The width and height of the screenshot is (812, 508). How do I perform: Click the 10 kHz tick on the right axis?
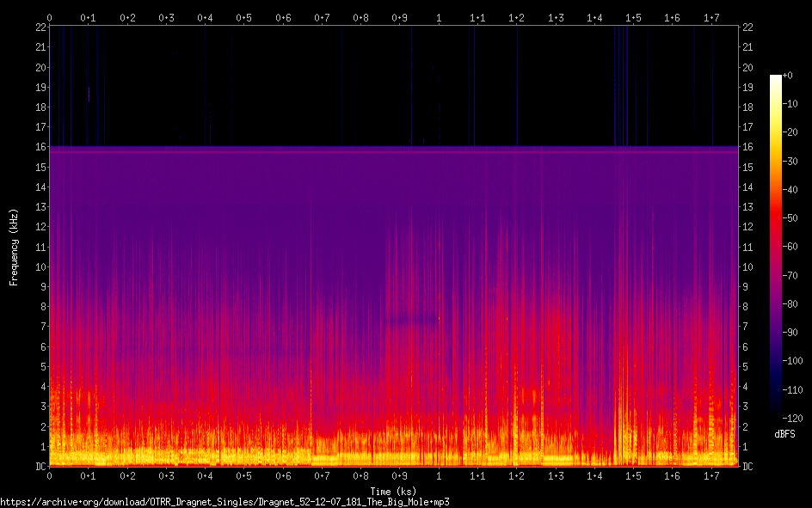(x=747, y=266)
